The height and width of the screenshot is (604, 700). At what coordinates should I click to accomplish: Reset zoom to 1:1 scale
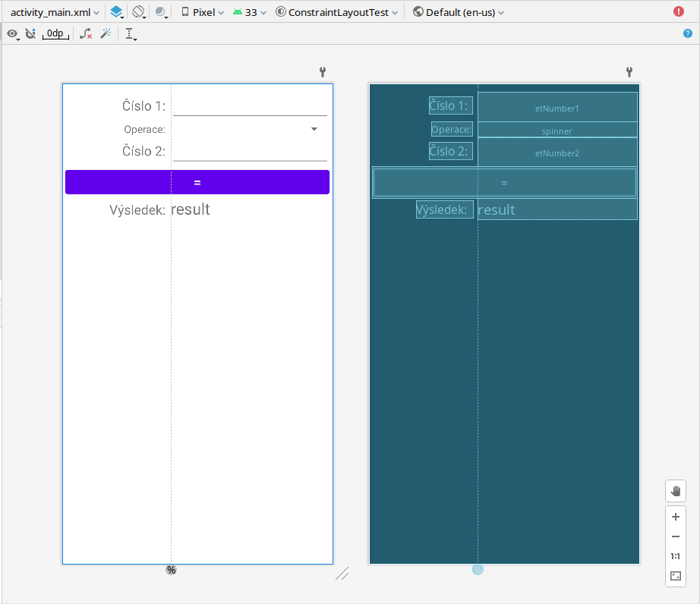click(675, 556)
